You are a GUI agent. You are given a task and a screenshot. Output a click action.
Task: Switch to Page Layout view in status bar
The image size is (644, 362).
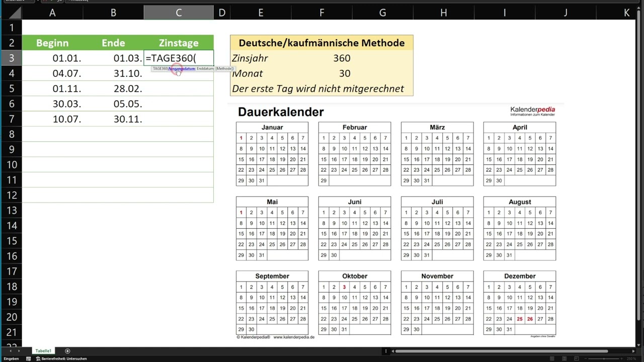tap(564, 358)
